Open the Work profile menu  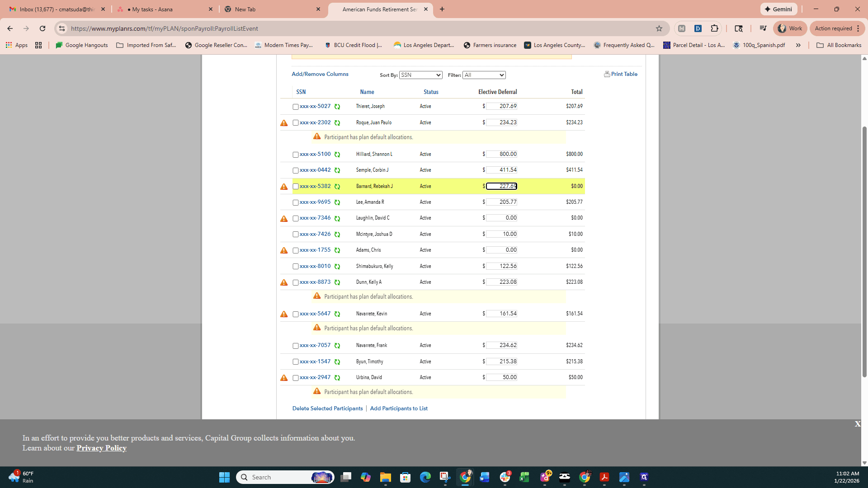790,28
